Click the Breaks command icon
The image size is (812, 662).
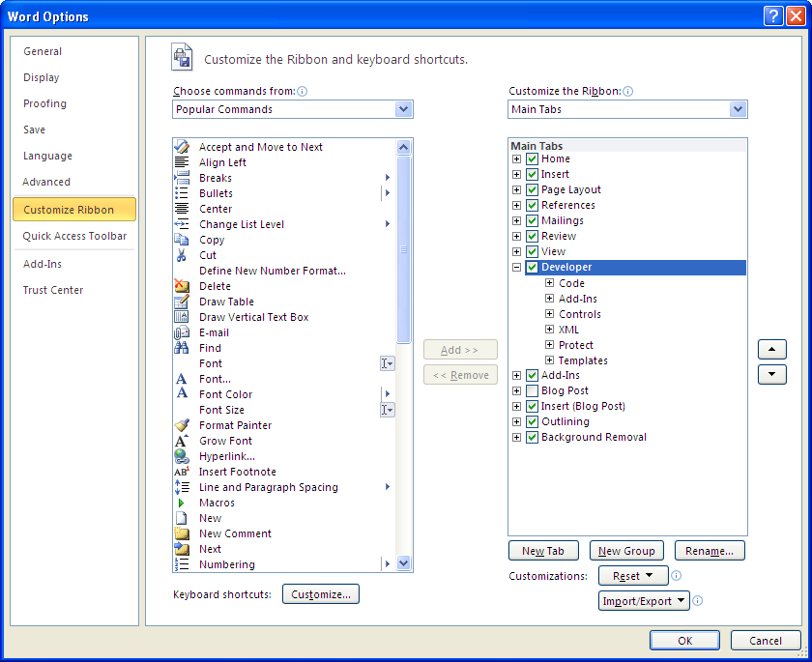pos(182,178)
